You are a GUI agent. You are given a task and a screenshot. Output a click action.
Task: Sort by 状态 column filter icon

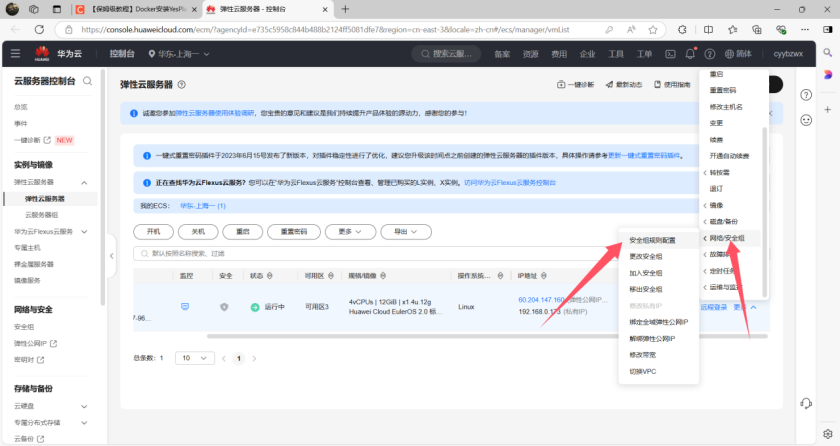point(270,276)
